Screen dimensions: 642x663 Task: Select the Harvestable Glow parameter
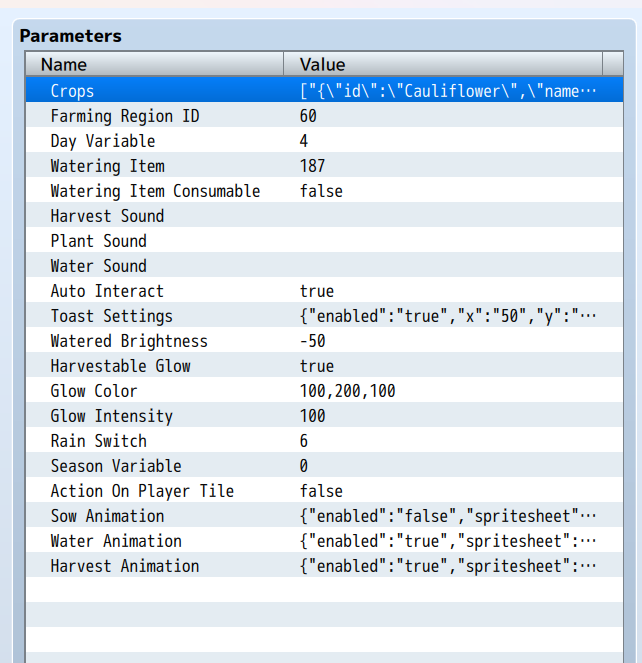(x=120, y=366)
